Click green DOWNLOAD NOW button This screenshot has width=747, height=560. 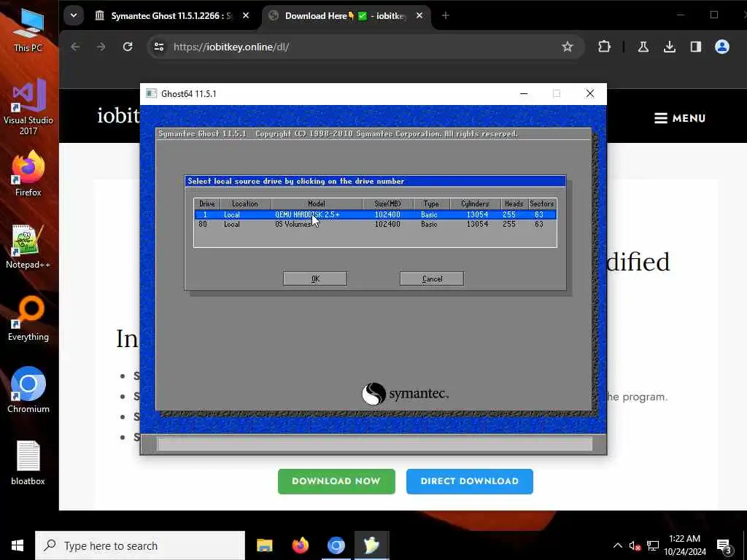coord(336,481)
